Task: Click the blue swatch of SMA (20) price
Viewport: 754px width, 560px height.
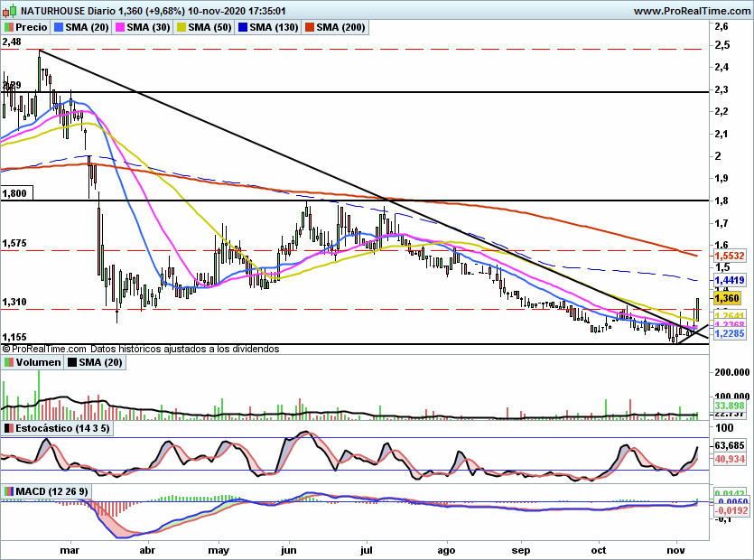Action: 59,27
